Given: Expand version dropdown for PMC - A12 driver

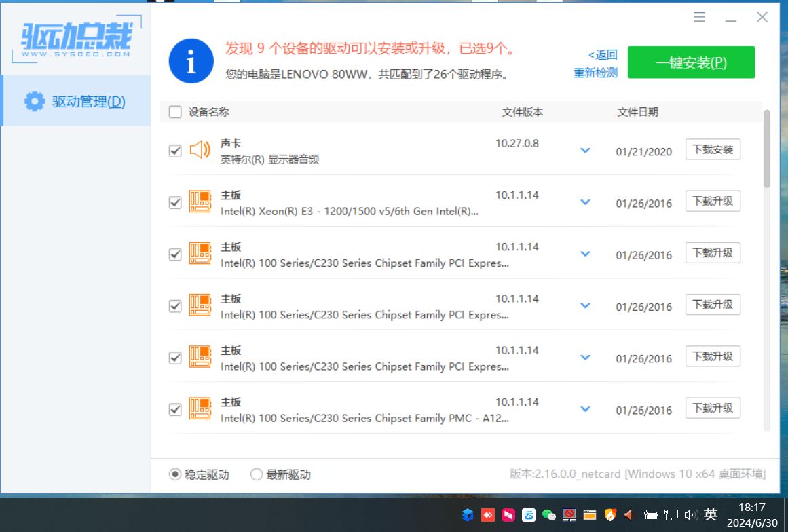Looking at the screenshot, I should click(x=585, y=409).
